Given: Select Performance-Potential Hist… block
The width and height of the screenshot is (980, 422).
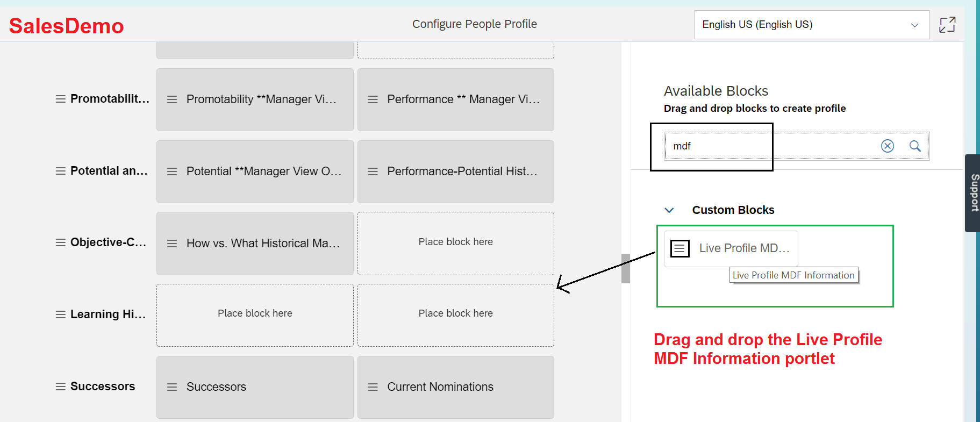Looking at the screenshot, I should 456,171.
